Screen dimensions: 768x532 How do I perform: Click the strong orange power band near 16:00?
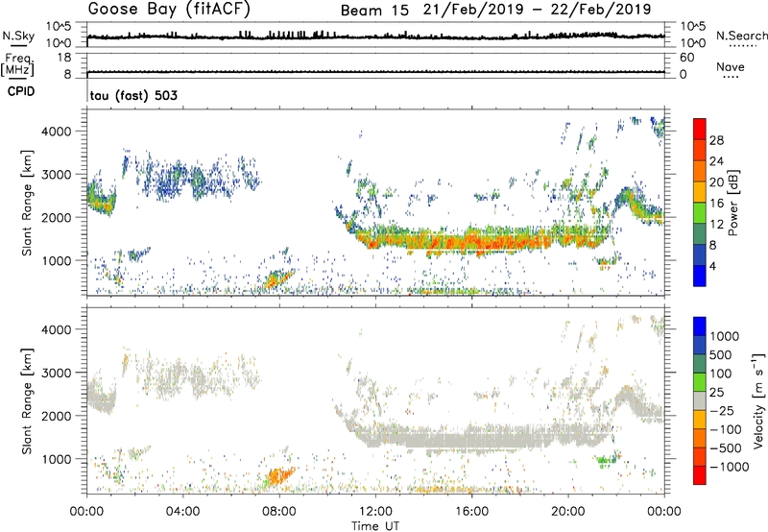472,241
